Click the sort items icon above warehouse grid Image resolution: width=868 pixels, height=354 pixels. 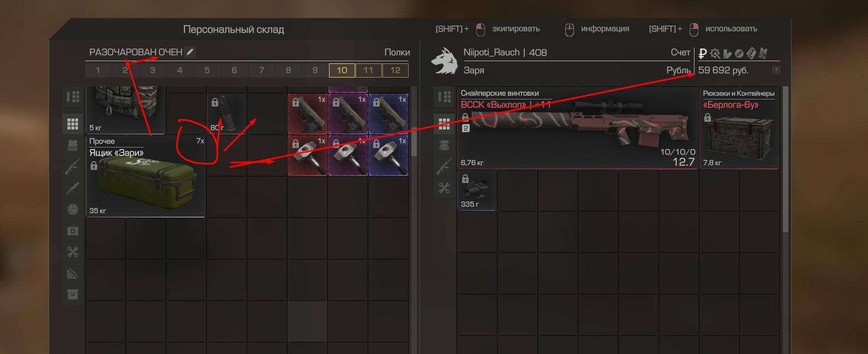73,97
